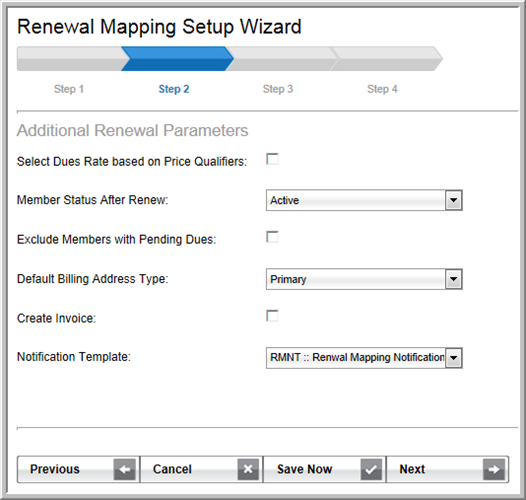Enable Select Dues Rate based on Price Qualifiers
Image resolution: width=526 pixels, height=500 pixels.
click(x=272, y=159)
